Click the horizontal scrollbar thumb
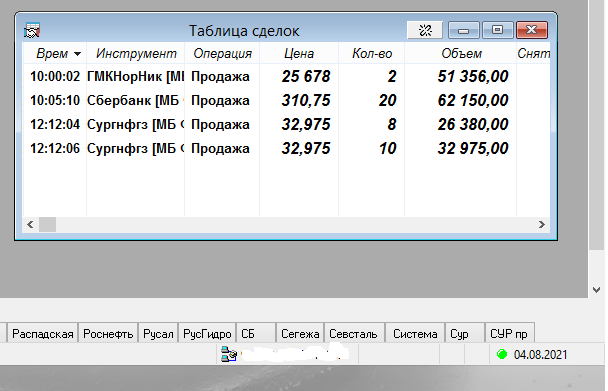The width and height of the screenshot is (608, 391). pyautogui.click(x=48, y=225)
